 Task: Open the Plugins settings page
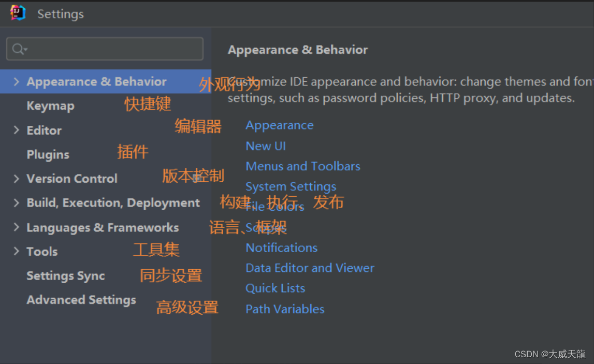(48, 154)
